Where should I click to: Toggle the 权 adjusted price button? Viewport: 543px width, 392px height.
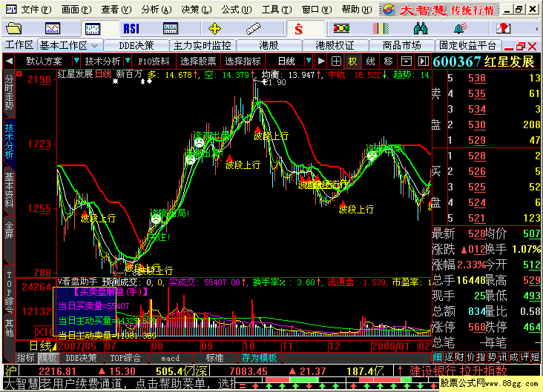tap(352, 62)
